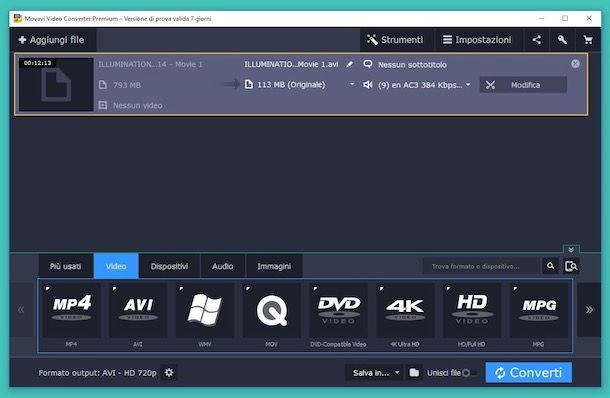The height and width of the screenshot is (398, 610).
Task: Click the output folder icon
Action: tap(414, 373)
